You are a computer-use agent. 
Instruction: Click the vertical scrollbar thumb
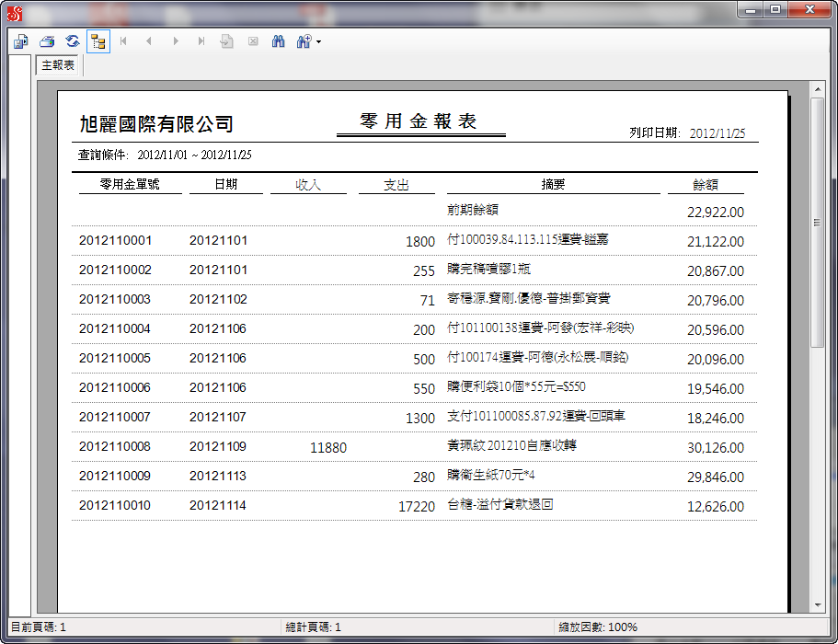coord(817,223)
